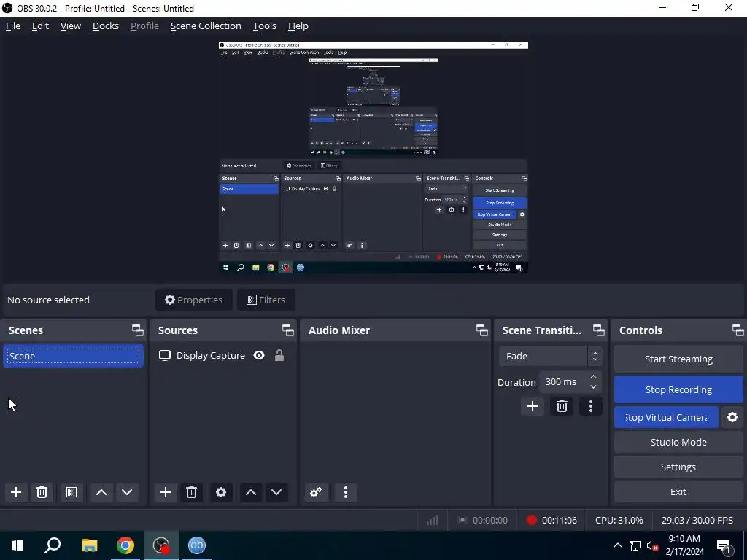Open virtual camera settings gear
747x560 pixels.
732,418
